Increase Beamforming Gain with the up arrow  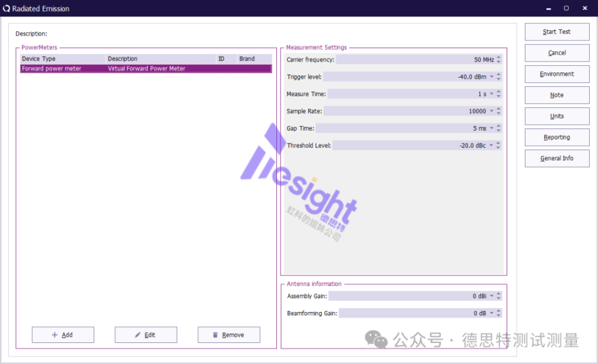(499, 311)
